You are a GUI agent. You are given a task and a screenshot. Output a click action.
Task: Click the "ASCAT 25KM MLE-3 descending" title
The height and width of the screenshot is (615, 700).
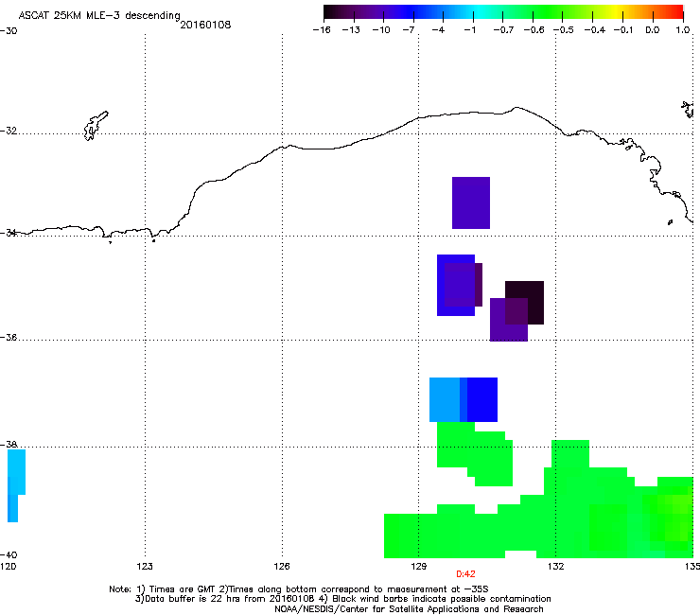click(99, 15)
